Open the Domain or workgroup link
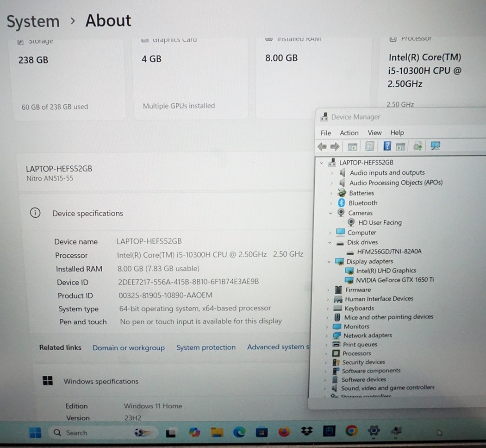Viewport: 486px width, 448px height. pos(129,348)
